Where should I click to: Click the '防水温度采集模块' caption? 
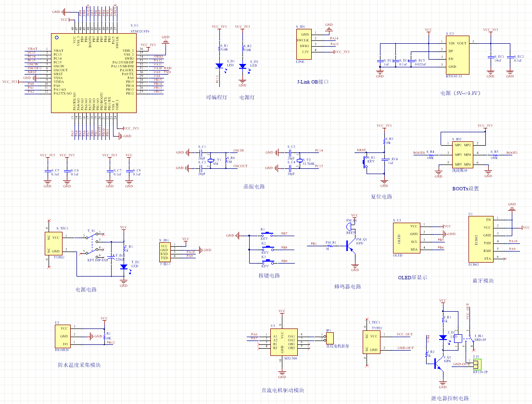[79, 366]
